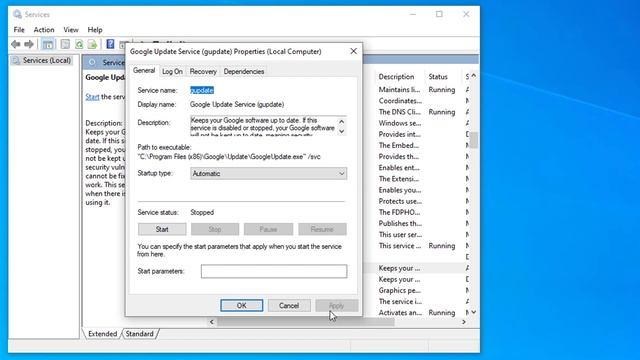The width and height of the screenshot is (640, 360).
Task: Switch to the Recovery tab
Action: [203, 71]
